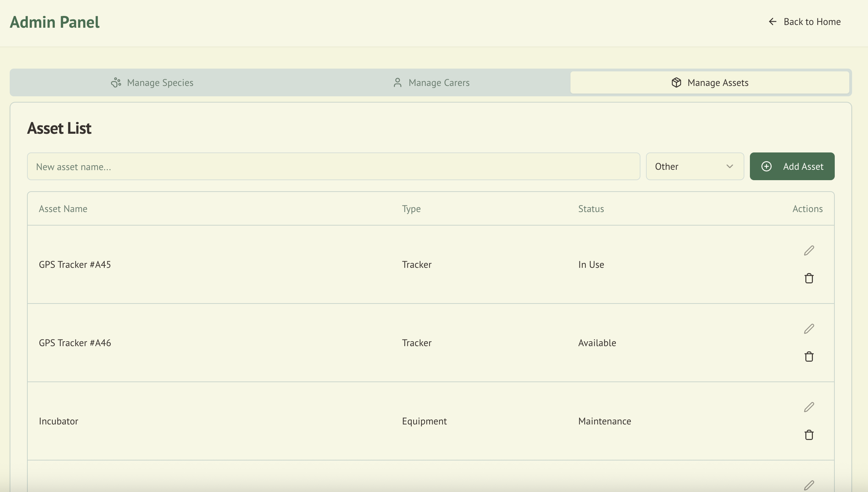Click the pencil icon for Incubator
868x492 pixels.
pyautogui.click(x=809, y=407)
